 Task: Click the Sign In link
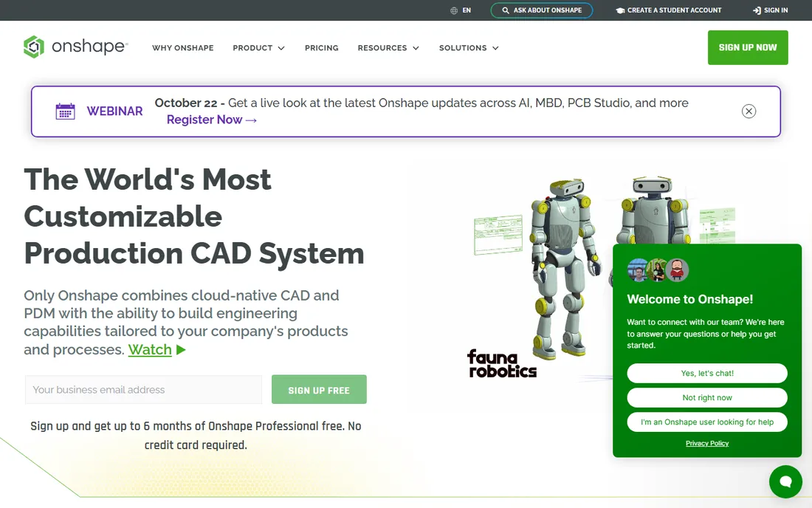tap(770, 10)
